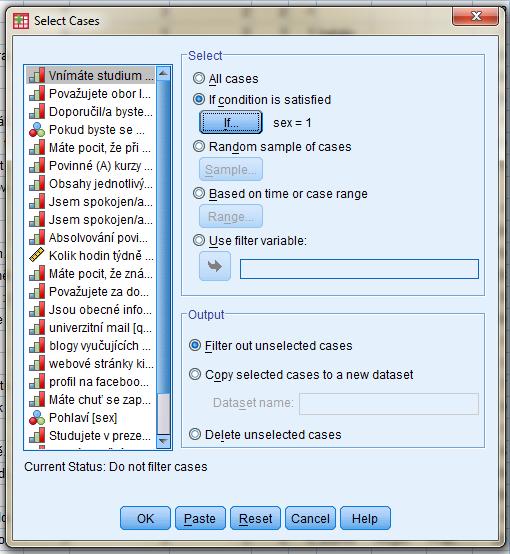Click the SPSS icon in the Select Cases title bar
Image resolution: width=510 pixels, height=554 pixels.
pyautogui.click(x=21, y=21)
